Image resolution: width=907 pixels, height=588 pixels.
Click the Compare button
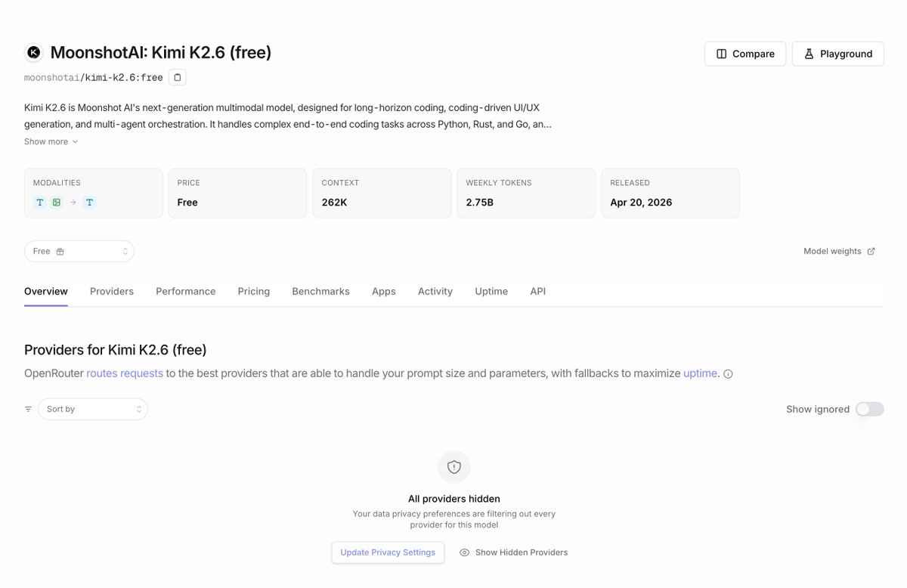(745, 54)
